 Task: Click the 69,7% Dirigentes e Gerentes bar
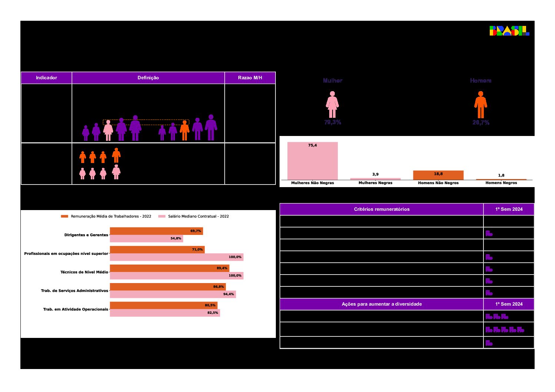(x=156, y=231)
